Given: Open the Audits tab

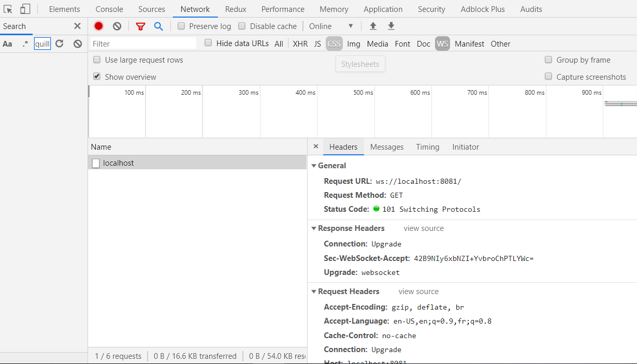Looking at the screenshot, I should click(x=531, y=9).
